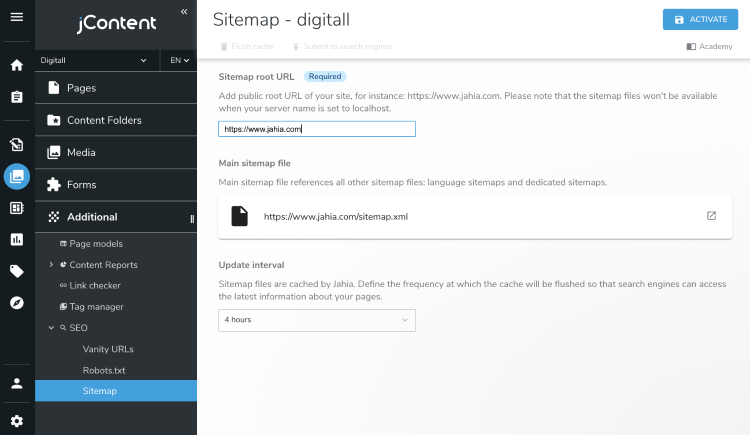Open Page models
The height and width of the screenshot is (435, 750).
pyautogui.click(x=96, y=244)
